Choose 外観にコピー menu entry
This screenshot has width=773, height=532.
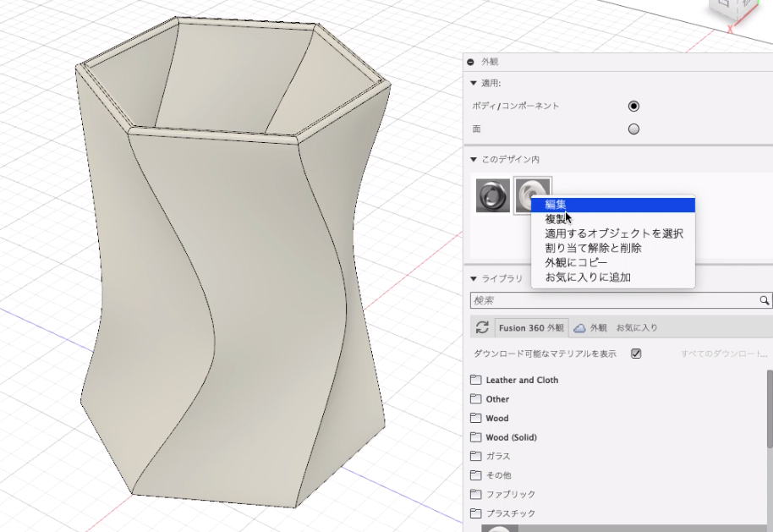[613, 262]
